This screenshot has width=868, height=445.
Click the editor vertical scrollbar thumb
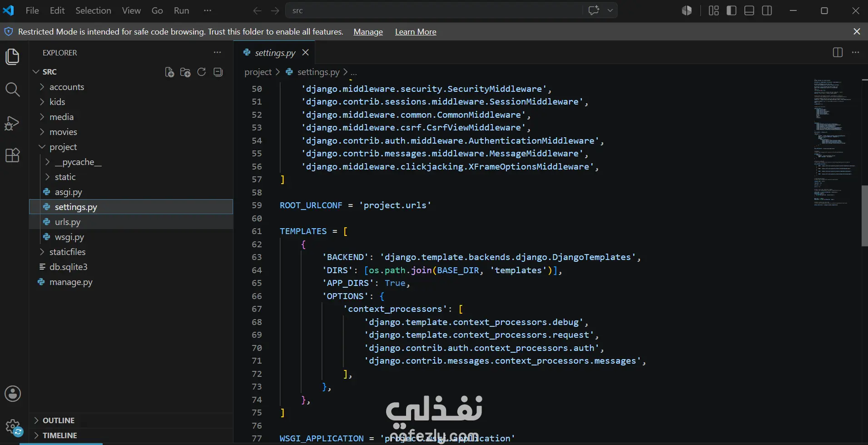[x=864, y=216]
